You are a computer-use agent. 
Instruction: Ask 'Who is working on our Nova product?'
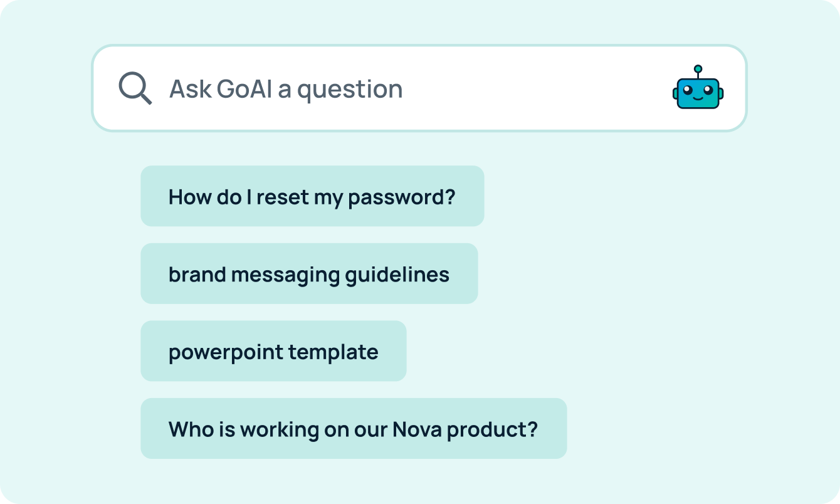tap(353, 428)
